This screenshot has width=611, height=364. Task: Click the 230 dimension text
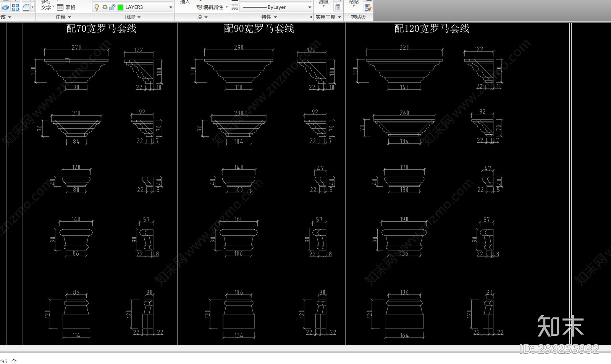[x=239, y=113]
